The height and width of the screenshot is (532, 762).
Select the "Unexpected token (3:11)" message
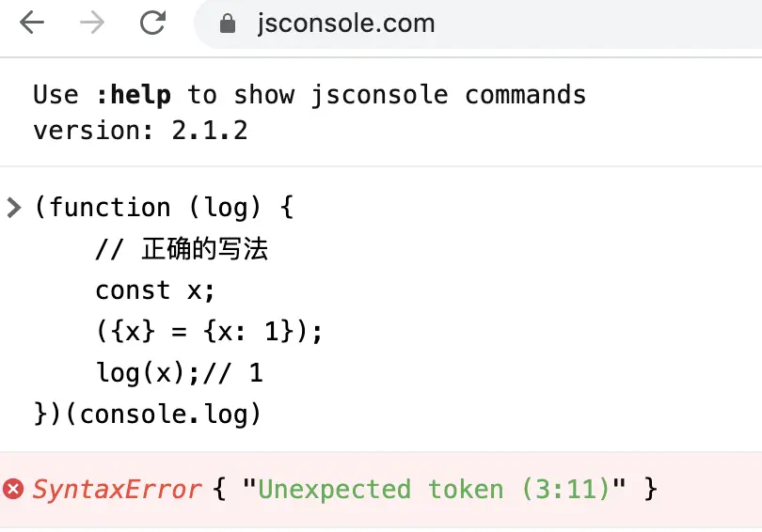(434, 489)
